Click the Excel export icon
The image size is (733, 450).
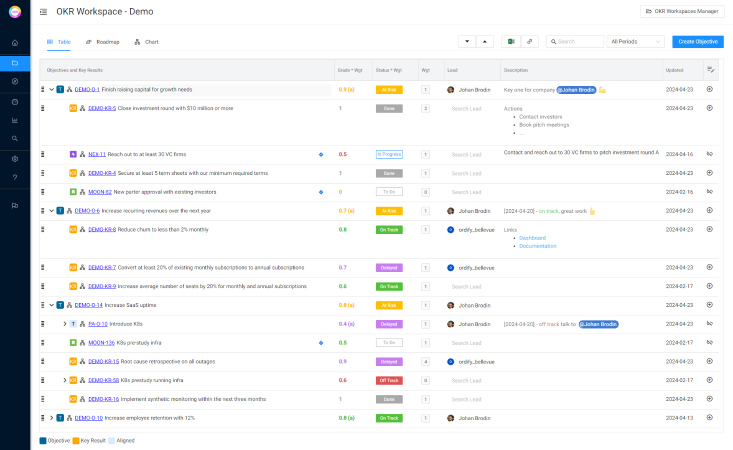(x=510, y=42)
